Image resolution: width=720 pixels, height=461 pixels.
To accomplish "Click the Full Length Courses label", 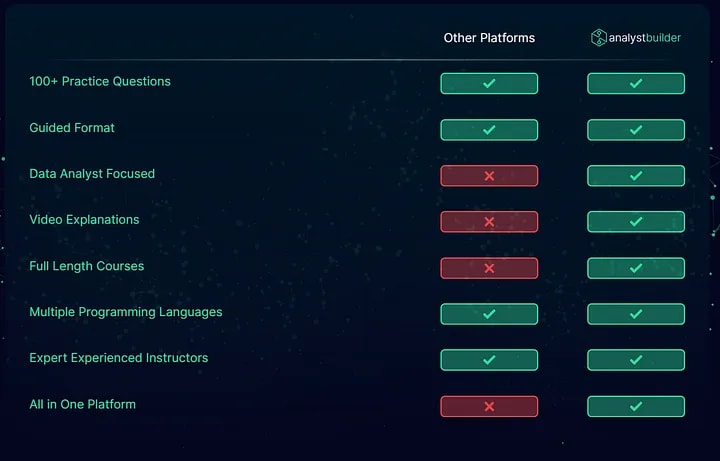I will point(87,266).
